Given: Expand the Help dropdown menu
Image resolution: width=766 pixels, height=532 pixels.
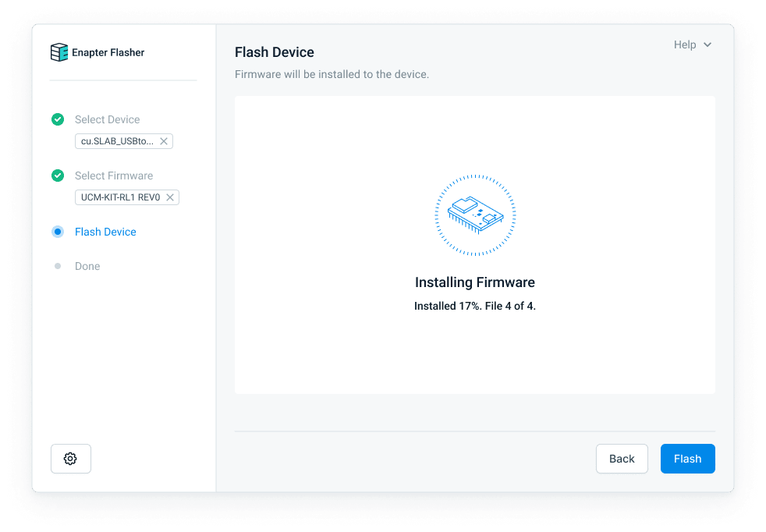Looking at the screenshot, I should point(692,44).
